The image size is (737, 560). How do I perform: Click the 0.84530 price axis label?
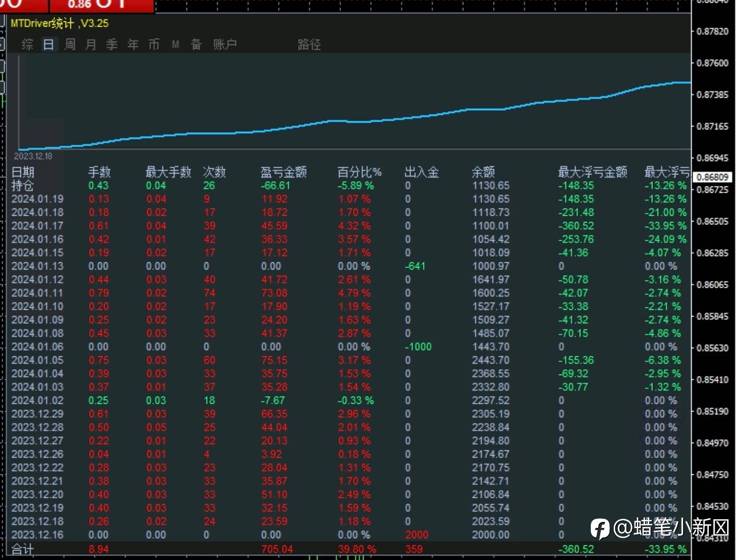pyautogui.click(x=712, y=506)
